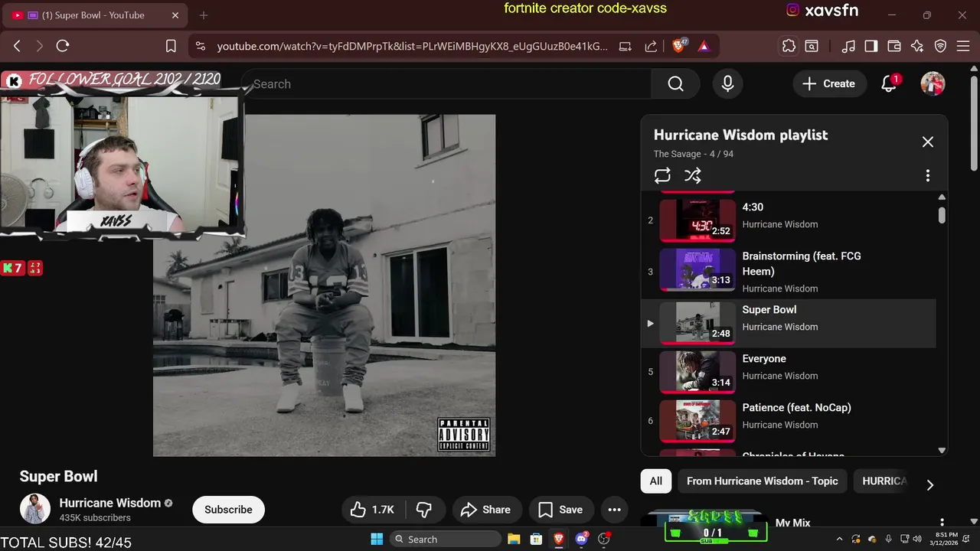Viewport: 980px width, 551px height.
Task: Open the browser hamburger menu
Action: (x=963, y=46)
